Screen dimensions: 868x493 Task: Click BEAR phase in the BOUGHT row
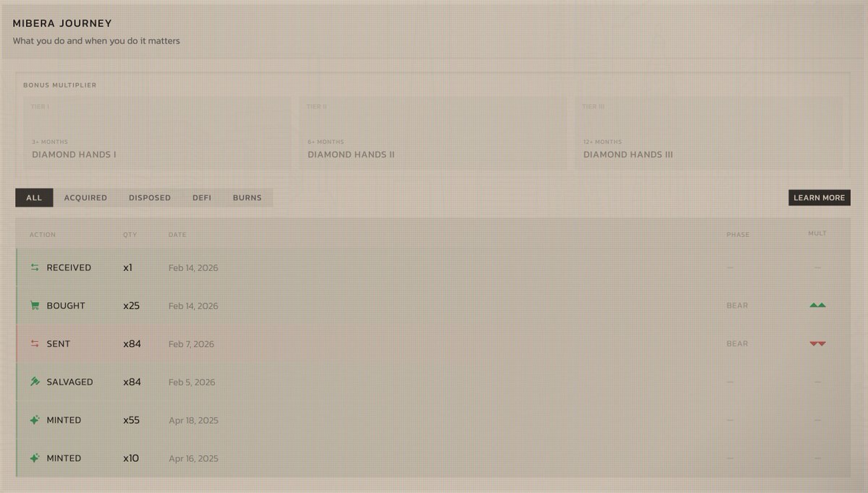[737, 306]
